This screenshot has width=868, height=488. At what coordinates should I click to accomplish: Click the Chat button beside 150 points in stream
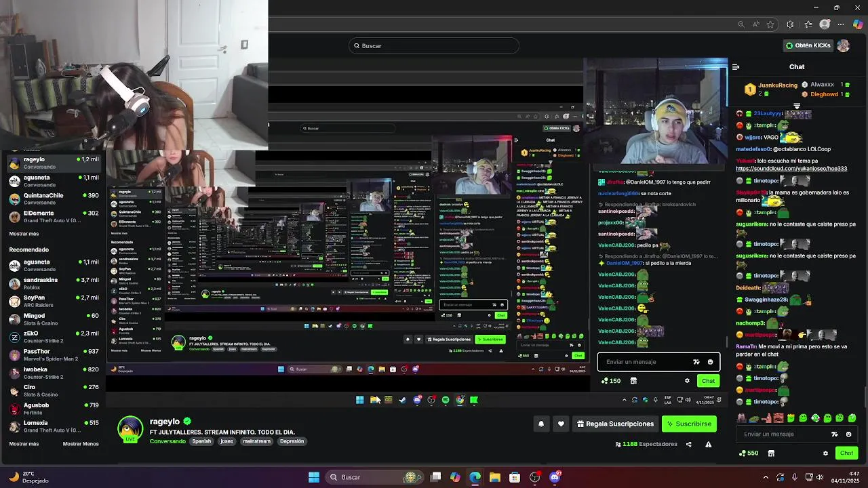point(708,381)
